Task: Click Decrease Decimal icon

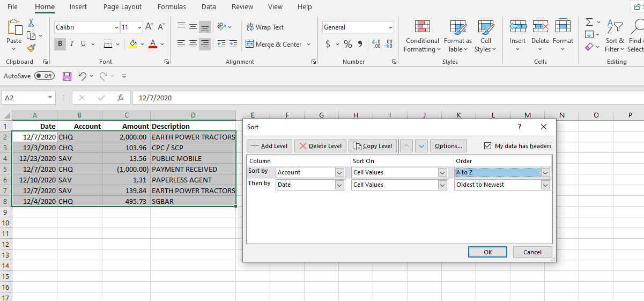Action: click(x=388, y=44)
